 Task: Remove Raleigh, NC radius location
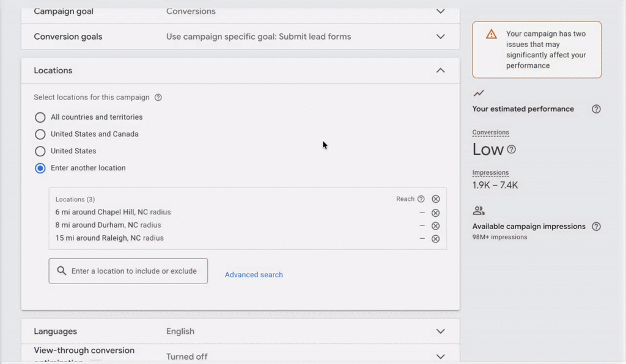(x=435, y=239)
